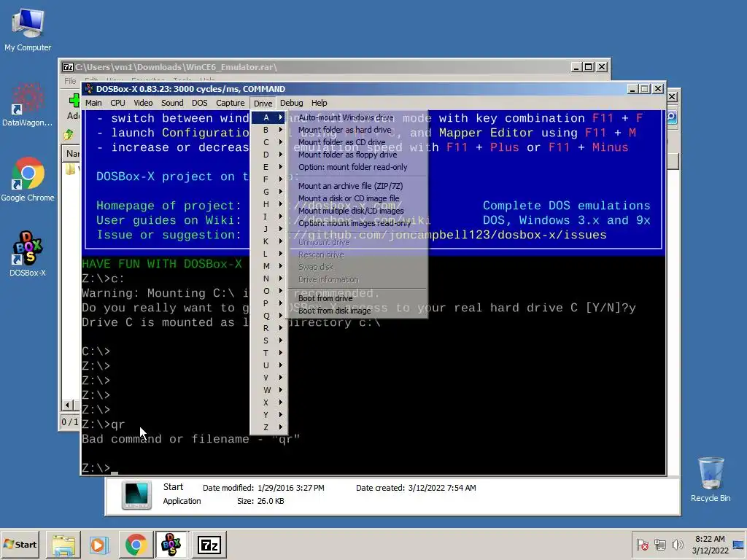747x560 pixels.
Task: Choose Mount folder as floppy drive
Action: (x=357, y=155)
